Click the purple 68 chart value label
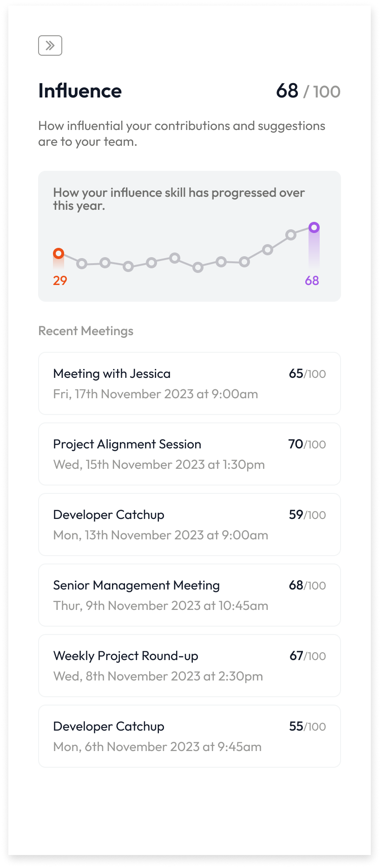Viewport: 381px width, 868px height. 312,280
